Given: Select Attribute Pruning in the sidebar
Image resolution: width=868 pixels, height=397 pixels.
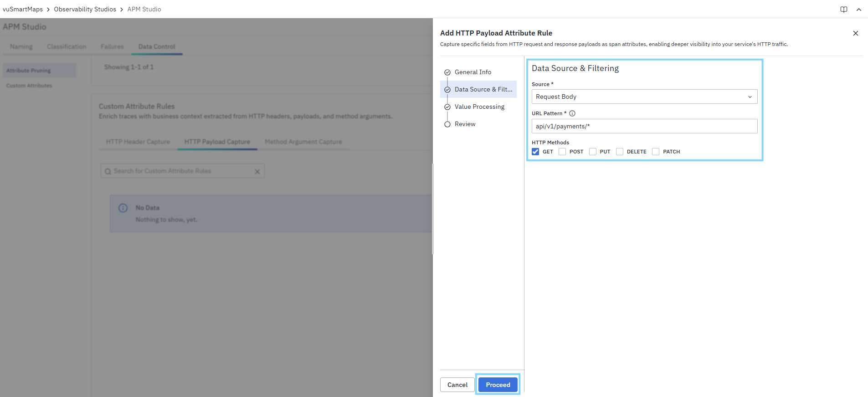Looking at the screenshot, I should 40,71.
